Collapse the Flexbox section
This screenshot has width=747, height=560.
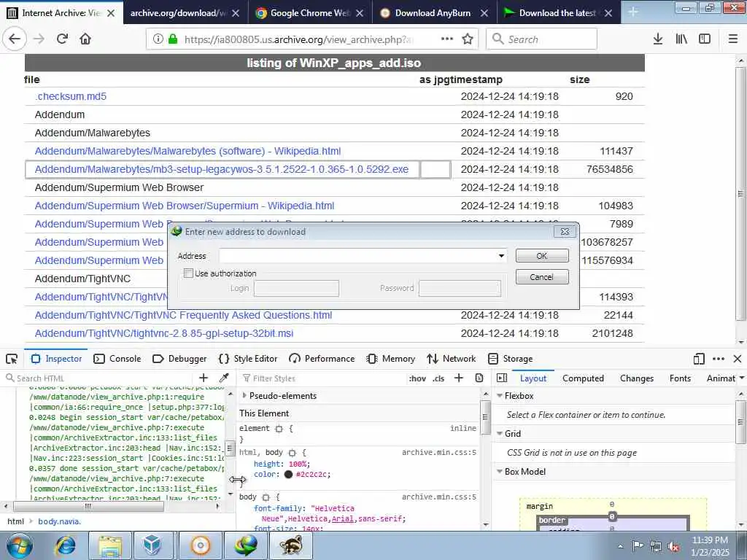pyautogui.click(x=500, y=396)
